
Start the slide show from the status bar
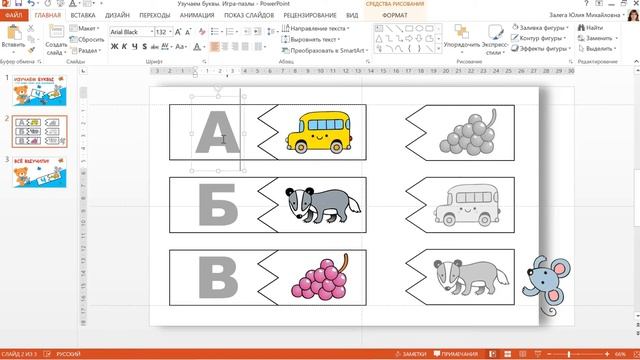coord(538,354)
